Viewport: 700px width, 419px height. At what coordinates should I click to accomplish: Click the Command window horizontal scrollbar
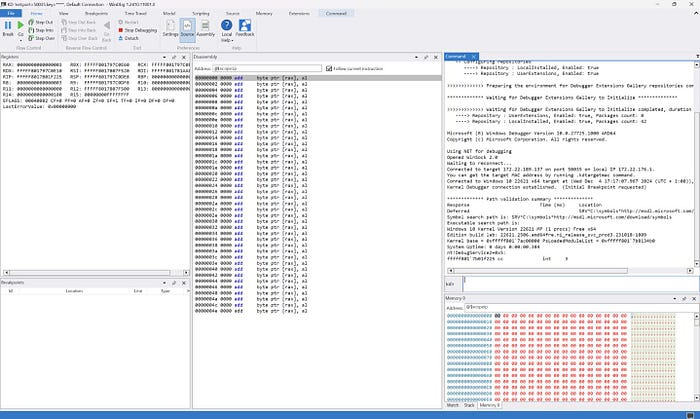click(x=541, y=271)
